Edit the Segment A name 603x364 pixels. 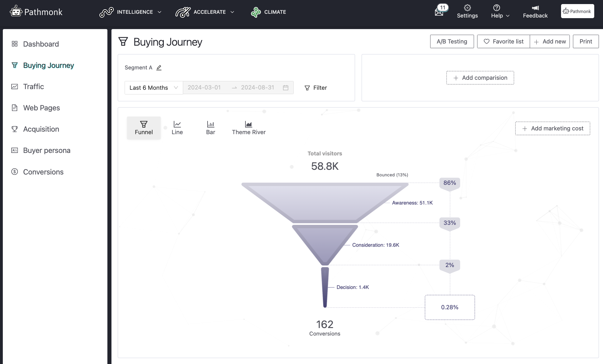[159, 68]
